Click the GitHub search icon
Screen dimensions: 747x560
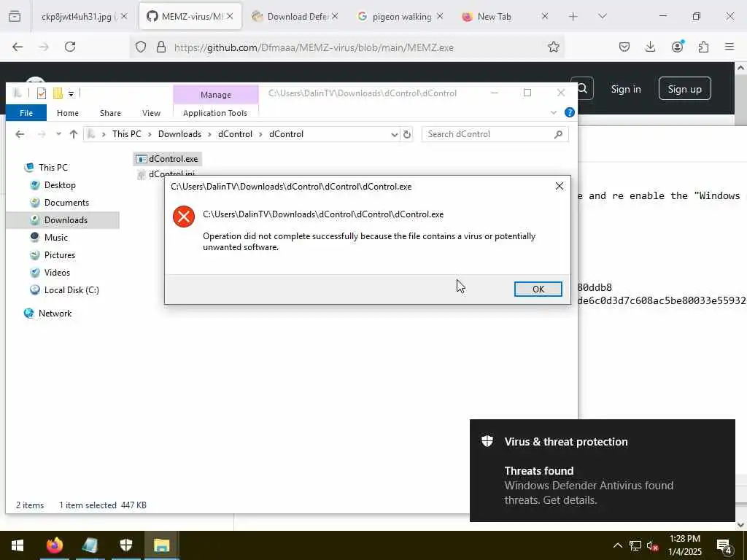tap(582, 88)
